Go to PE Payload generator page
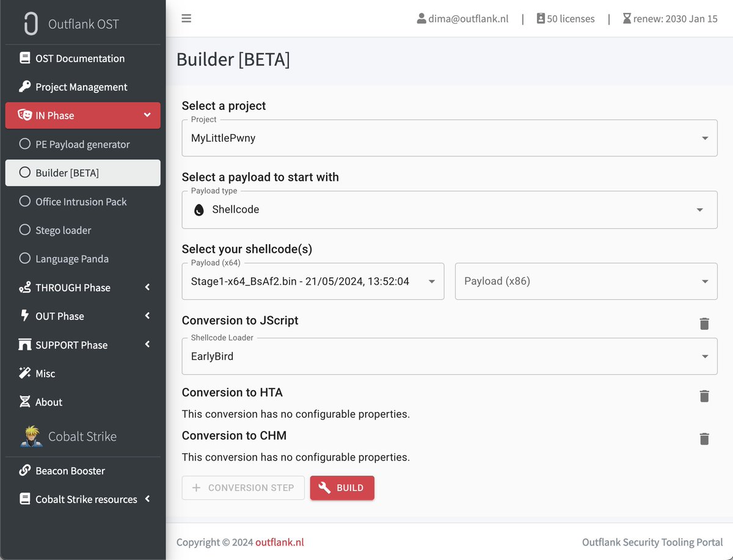 (83, 144)
